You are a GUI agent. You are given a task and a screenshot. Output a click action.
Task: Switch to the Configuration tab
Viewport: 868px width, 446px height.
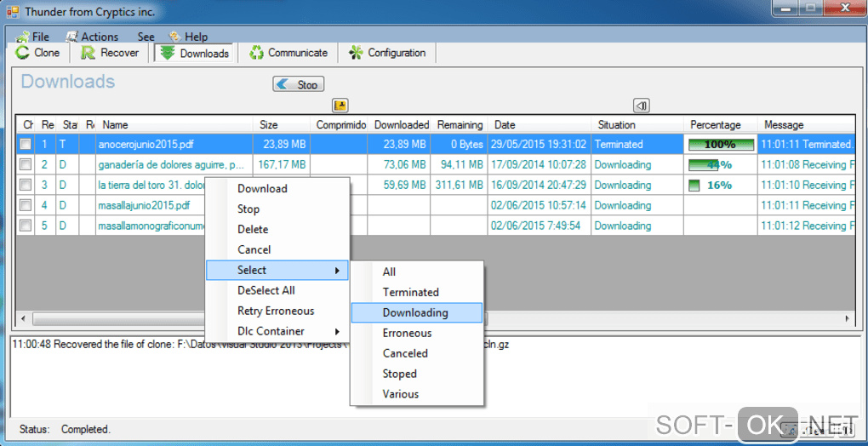pyautogui.click(x=388, y=53)
